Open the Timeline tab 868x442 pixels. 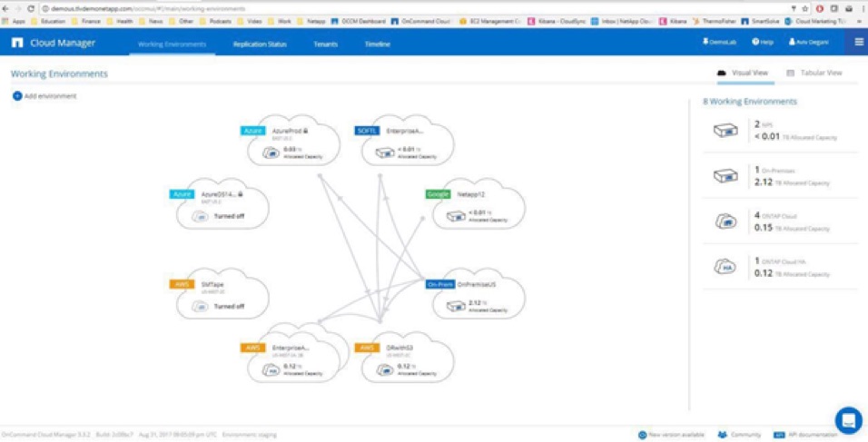(x=378, y=44)
